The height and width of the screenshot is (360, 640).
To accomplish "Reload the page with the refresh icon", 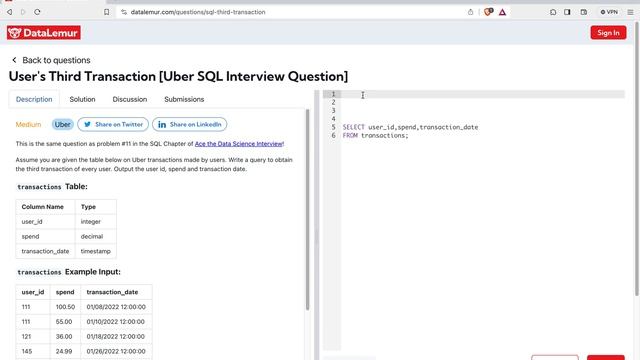I will click(x=37, y=12).
